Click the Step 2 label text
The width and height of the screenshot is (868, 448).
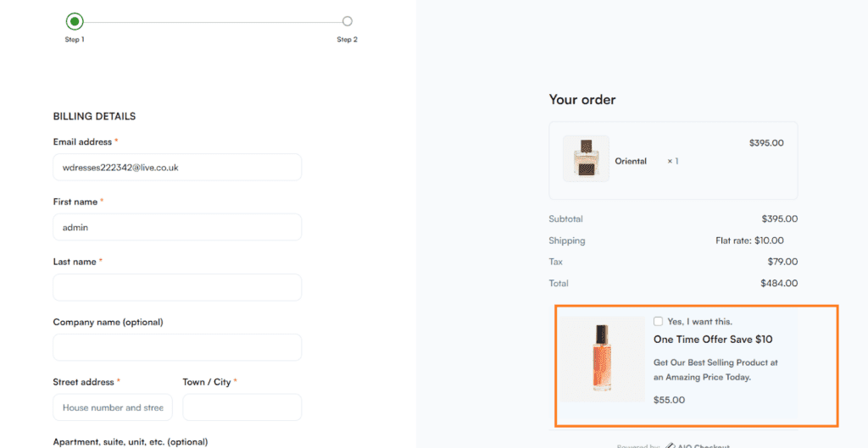pos(347,40)
